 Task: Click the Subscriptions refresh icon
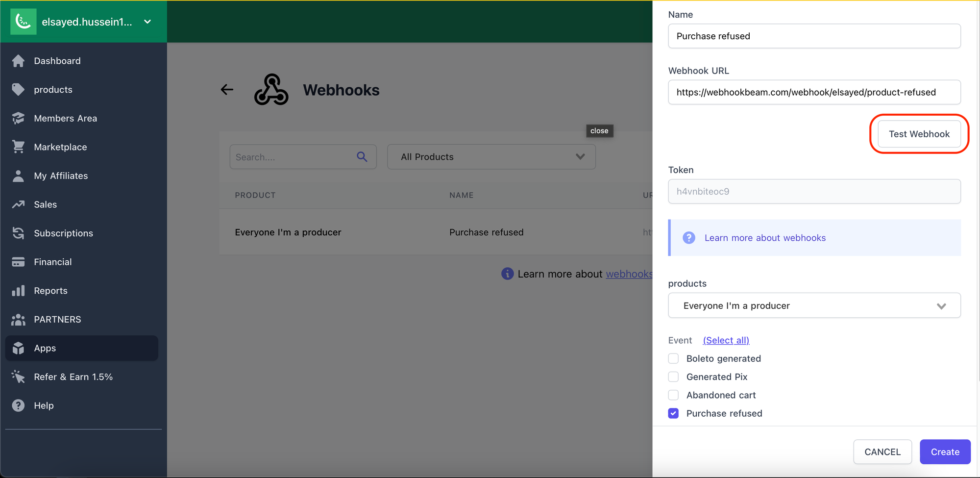pos(18,233)
